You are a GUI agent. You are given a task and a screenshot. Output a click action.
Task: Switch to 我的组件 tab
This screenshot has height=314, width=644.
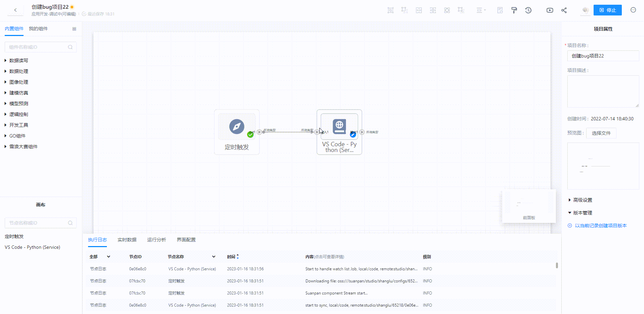click(x=38, y=29)
